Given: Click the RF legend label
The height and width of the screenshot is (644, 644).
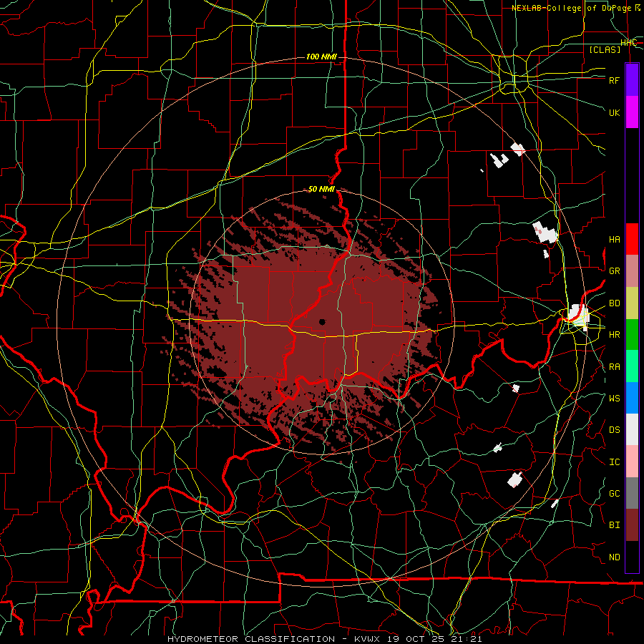Looking at the screenshot, I should [615, 80].
